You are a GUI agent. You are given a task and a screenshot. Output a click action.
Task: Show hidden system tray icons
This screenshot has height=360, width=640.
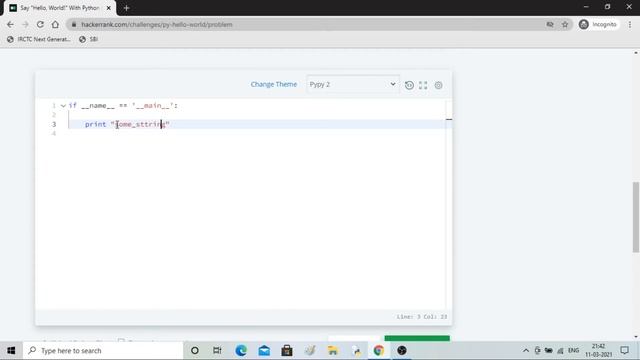tap(526, 351)
